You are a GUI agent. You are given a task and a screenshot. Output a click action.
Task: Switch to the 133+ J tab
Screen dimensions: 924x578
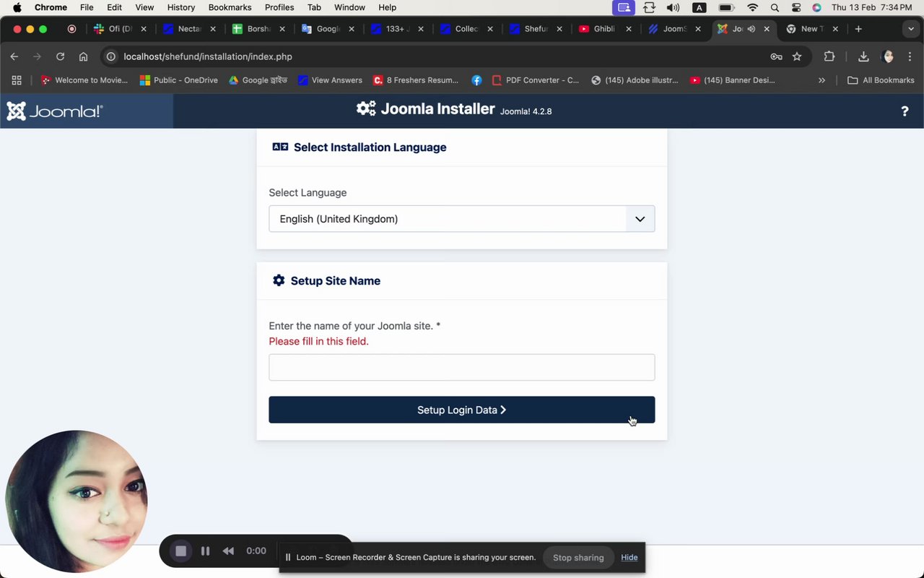coord(397,29)
